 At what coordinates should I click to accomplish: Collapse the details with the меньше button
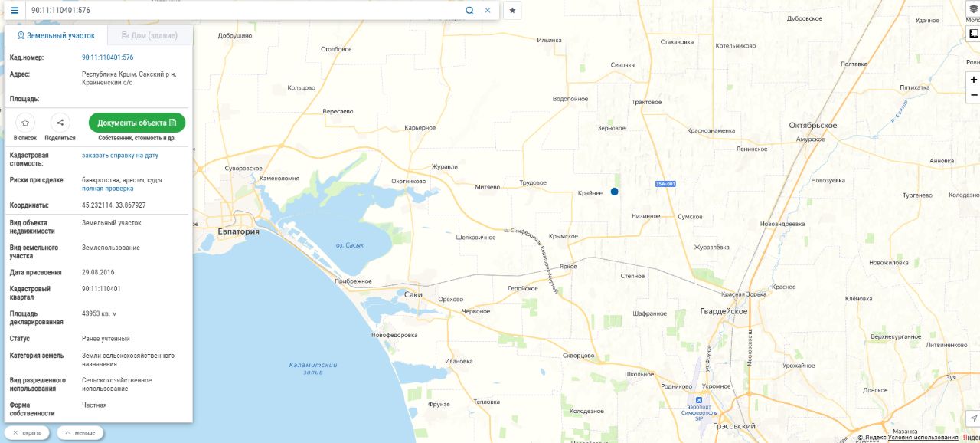click(80, 433)
